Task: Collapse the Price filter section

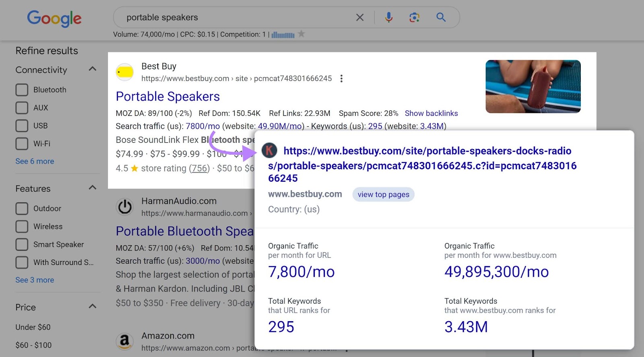Action: [93, 306]
